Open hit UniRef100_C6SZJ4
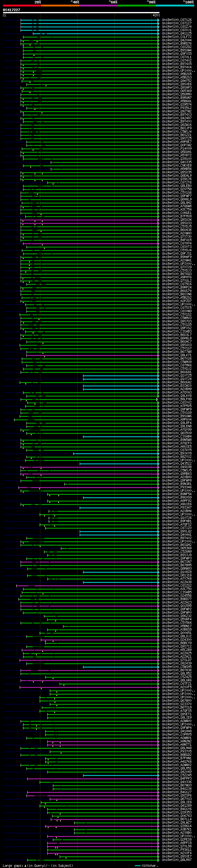Screen dimensions: 197x868 (176, 27)
